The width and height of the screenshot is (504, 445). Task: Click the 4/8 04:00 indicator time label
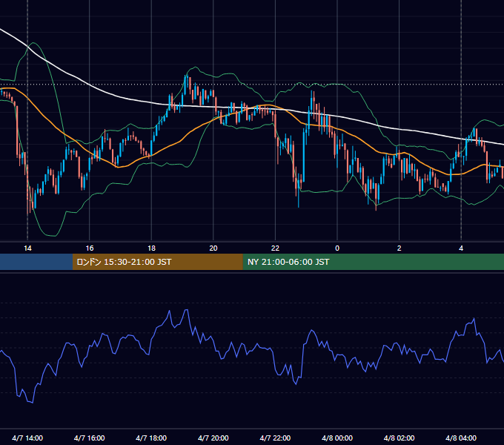[x=461, y=438]
